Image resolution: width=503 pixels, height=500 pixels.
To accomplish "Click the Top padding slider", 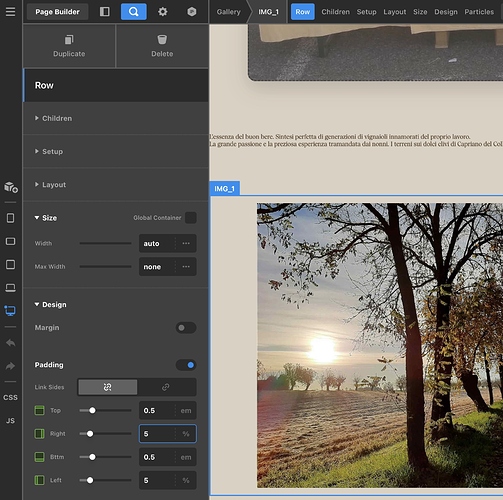I will pos(105,410).
